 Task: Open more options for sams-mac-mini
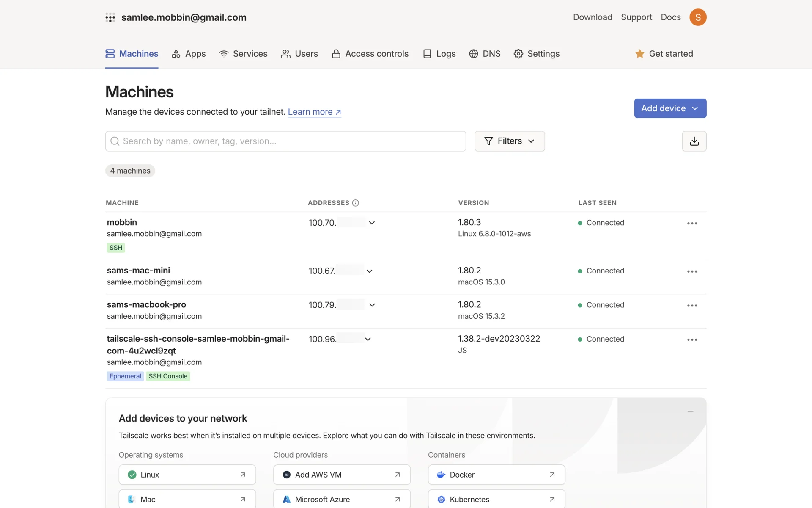pos(692,271)
